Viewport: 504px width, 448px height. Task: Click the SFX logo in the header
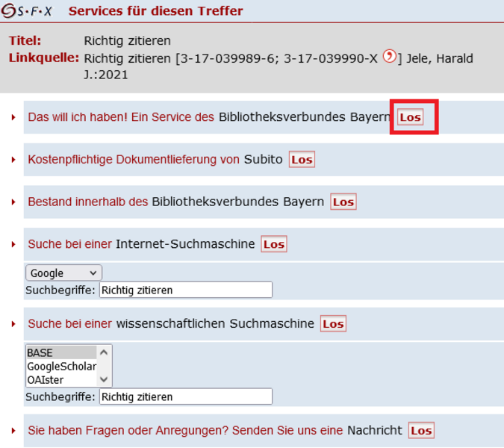pyautogui.click(x=28, y=11)
